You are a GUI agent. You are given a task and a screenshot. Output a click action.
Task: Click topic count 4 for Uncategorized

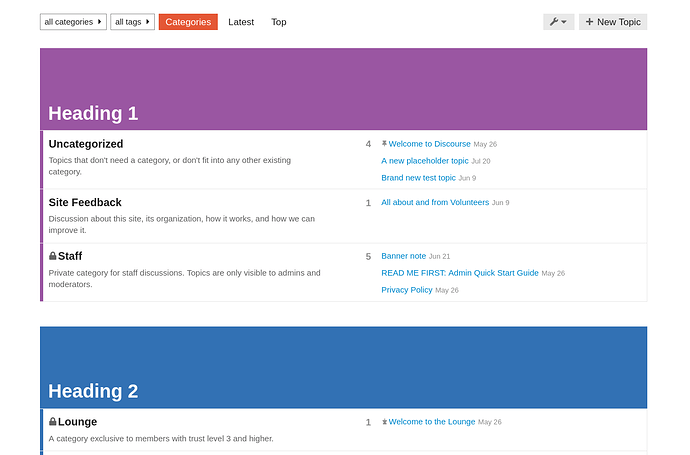coord(368,144)
